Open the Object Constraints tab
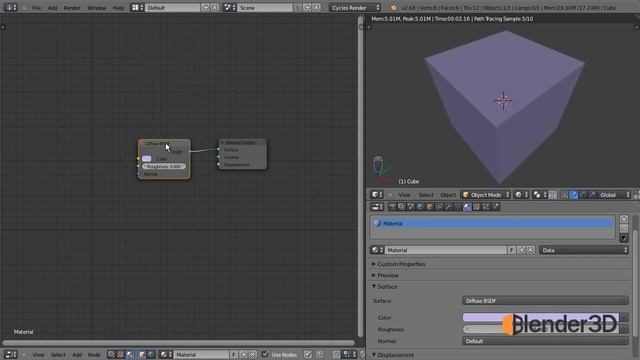 point(439,207)
